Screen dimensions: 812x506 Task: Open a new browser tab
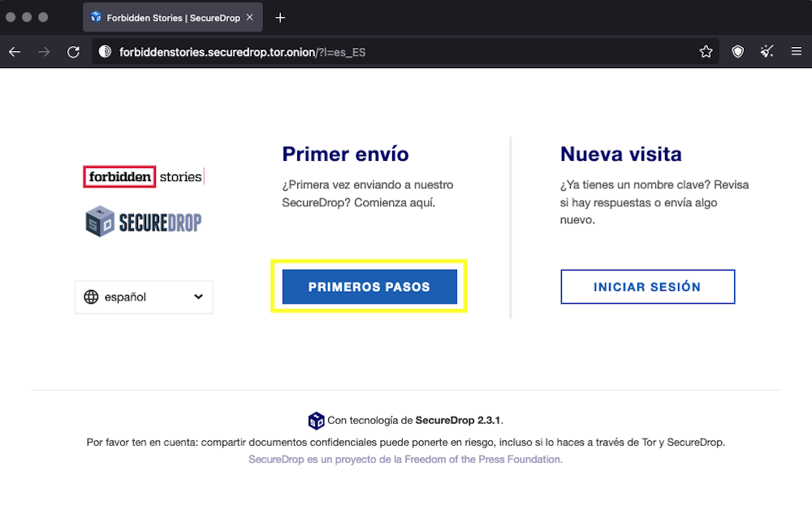point(280,17)
